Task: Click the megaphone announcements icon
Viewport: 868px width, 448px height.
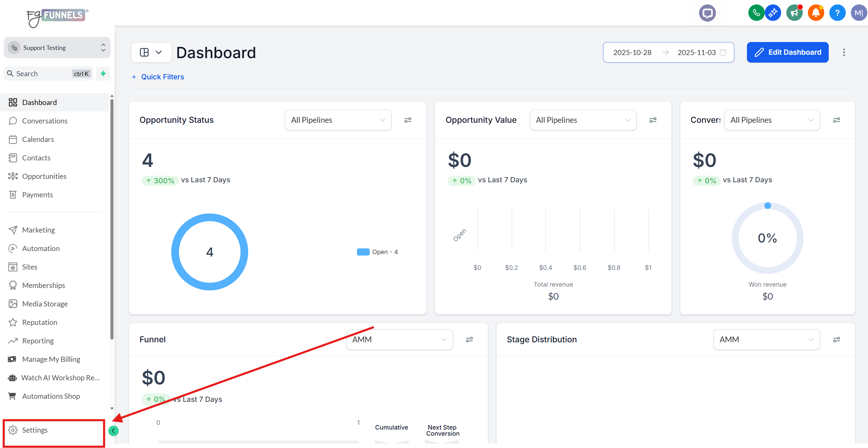Action: coord(794,13)
